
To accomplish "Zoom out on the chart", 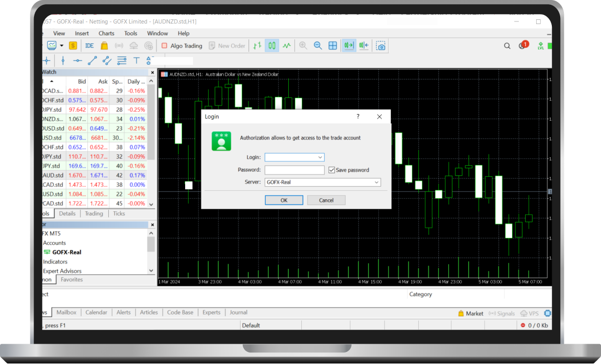I will (317, 45).
